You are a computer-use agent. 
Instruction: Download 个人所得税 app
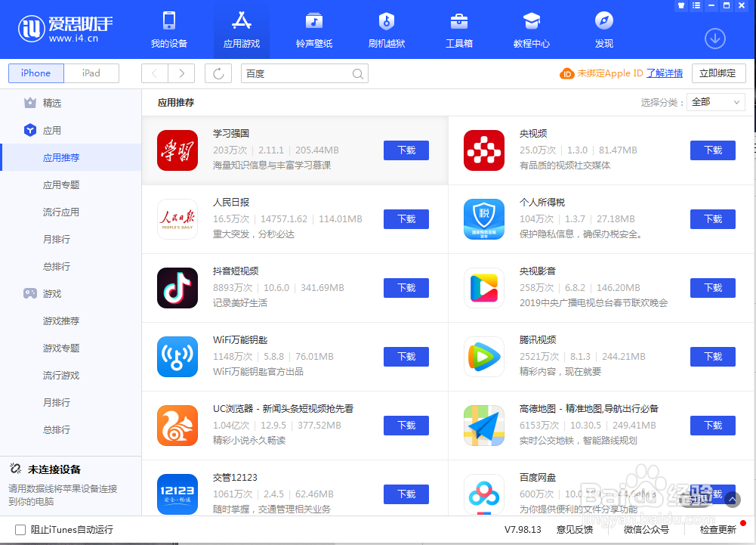coord(713,219)
